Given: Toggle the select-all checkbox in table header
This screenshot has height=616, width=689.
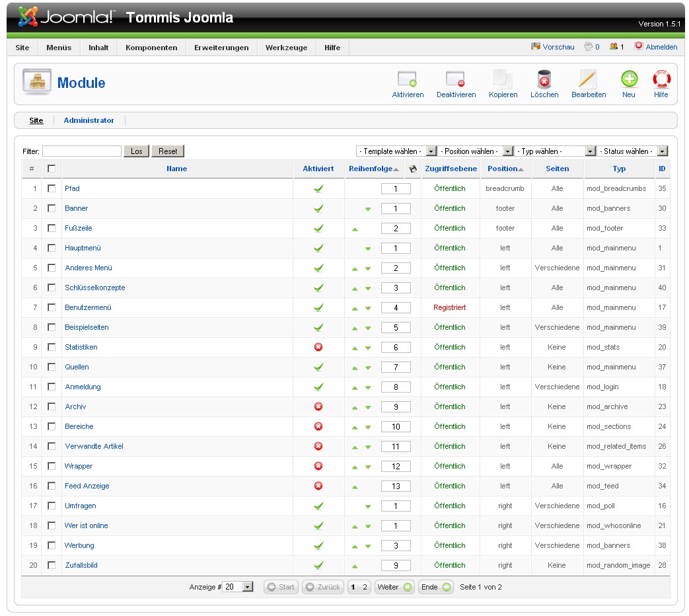Looking at the screenshot, I should (52, 169).
